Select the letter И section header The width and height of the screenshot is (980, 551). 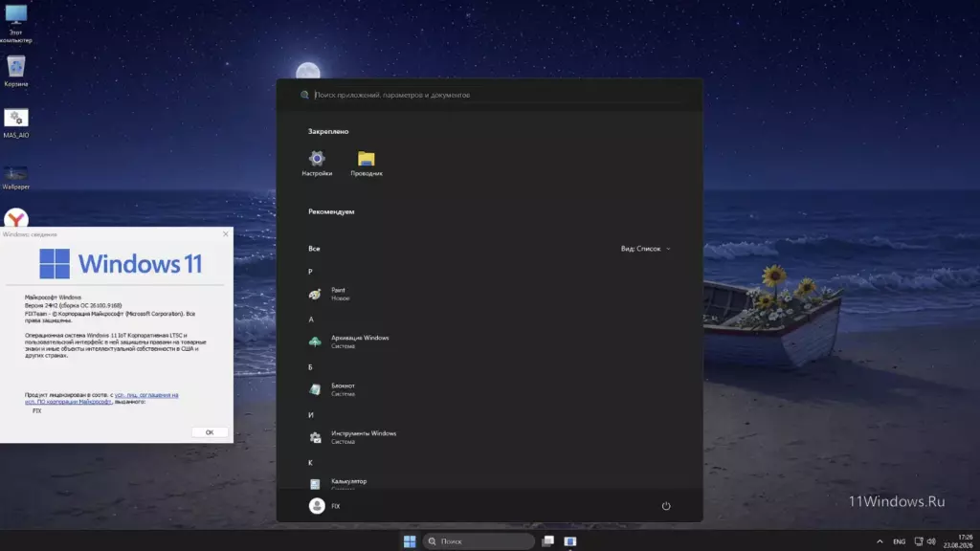pos(311,415)
